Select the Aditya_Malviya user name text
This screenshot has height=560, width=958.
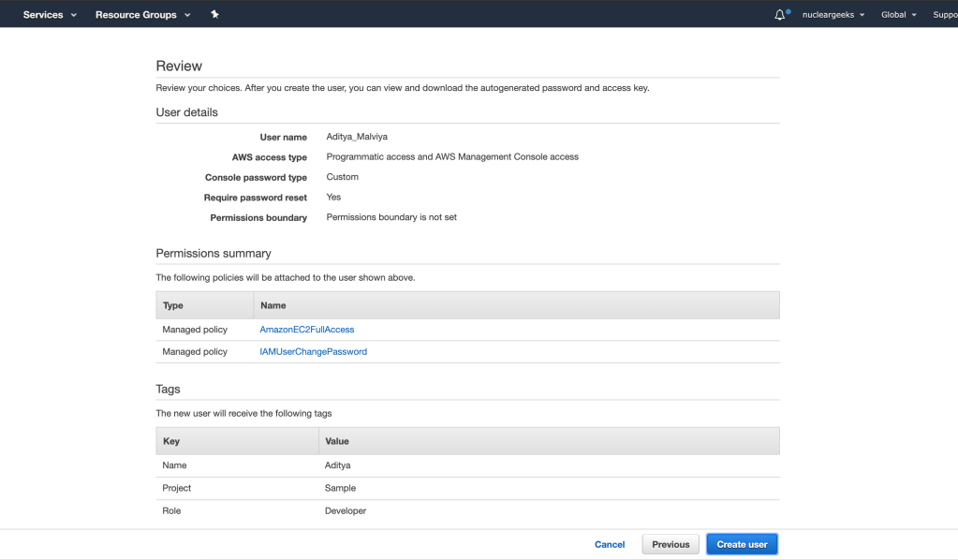point(356,137)
